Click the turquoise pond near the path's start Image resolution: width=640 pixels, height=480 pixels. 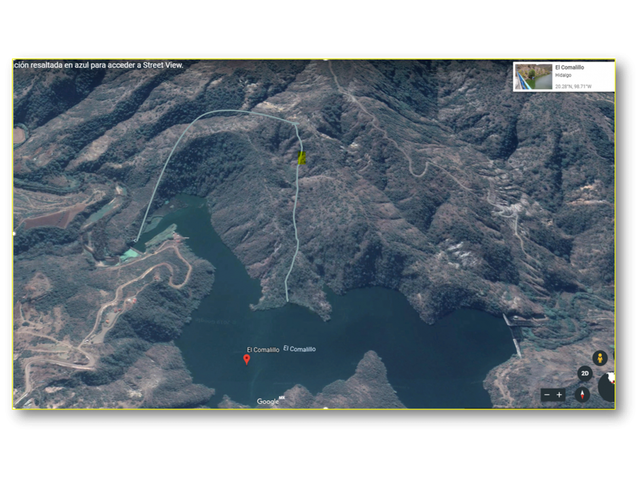click(130, 255)
